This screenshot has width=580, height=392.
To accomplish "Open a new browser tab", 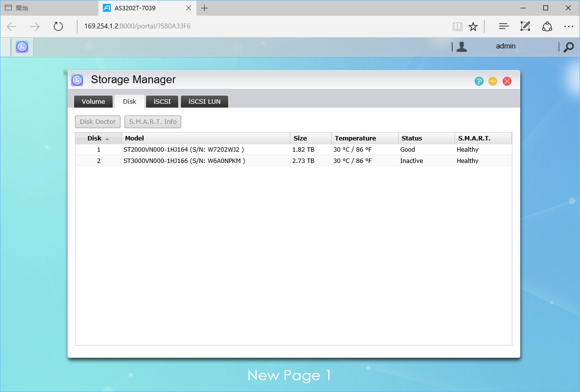I will click(204, 8).
